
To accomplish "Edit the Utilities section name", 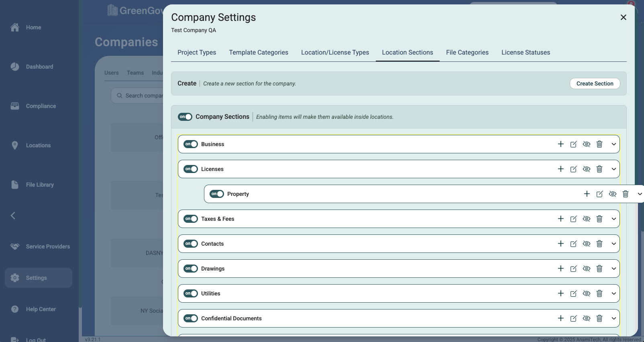I will point(574,293).
